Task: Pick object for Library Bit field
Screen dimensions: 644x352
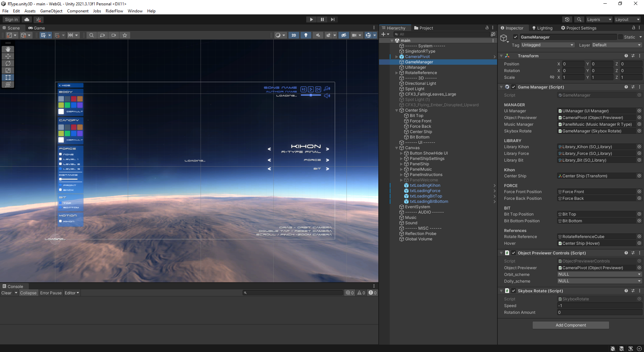Action: click(x=639, y=160)
